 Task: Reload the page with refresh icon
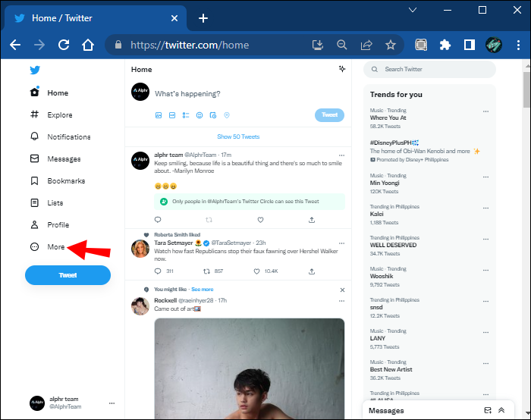(x=64, y=45)
